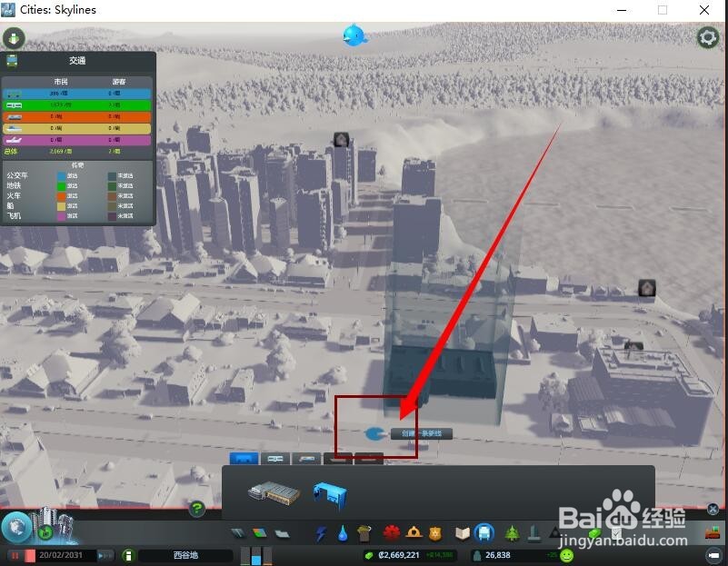Change simulation speed with the arrows

(105, 555)
